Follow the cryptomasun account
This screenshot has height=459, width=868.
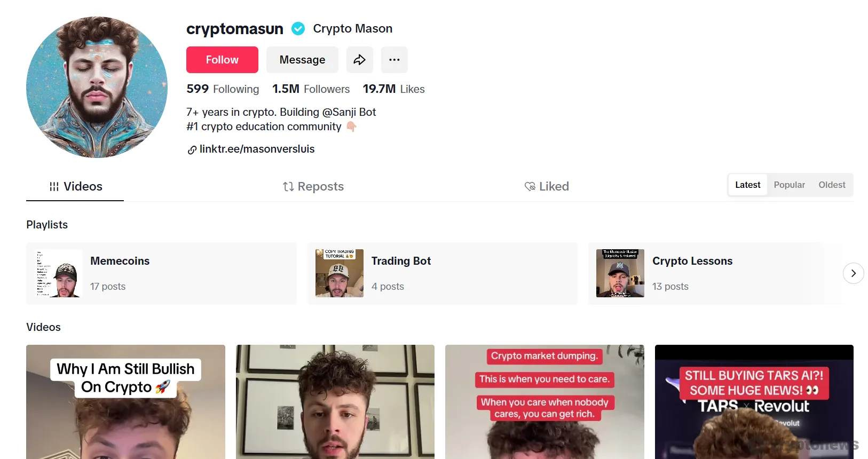(222, 60)
